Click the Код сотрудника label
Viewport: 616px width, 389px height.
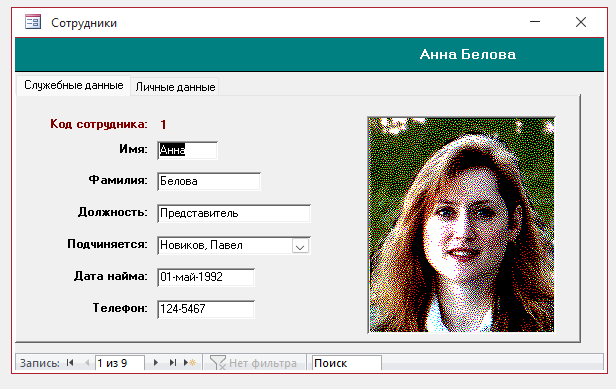click(x=99, y=124)
